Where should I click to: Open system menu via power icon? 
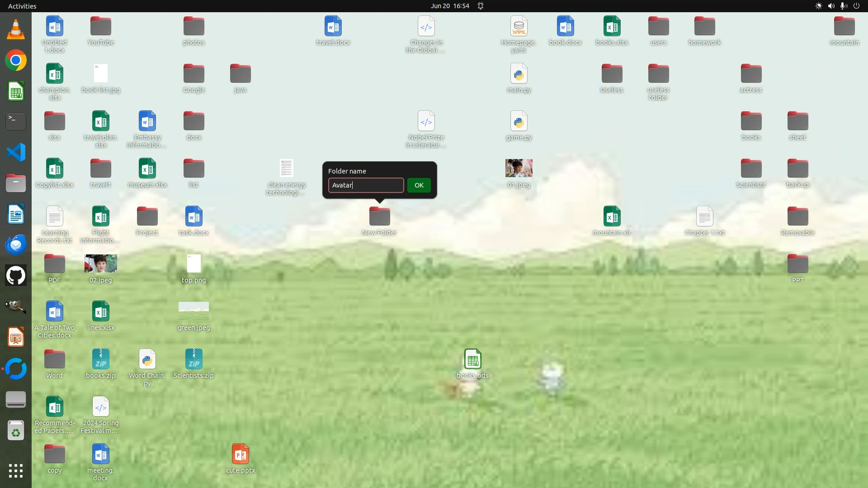pyautogui.click(x=856, y=6)
